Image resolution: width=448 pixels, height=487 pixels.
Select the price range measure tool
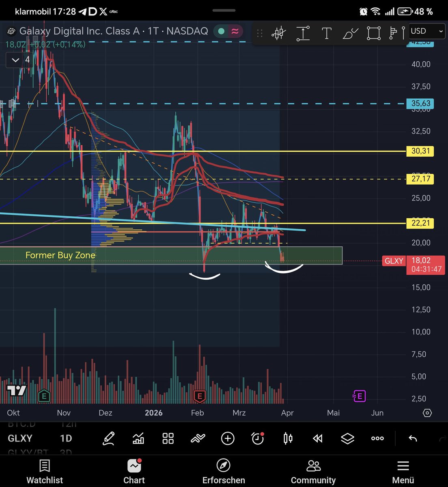(303, 33)
